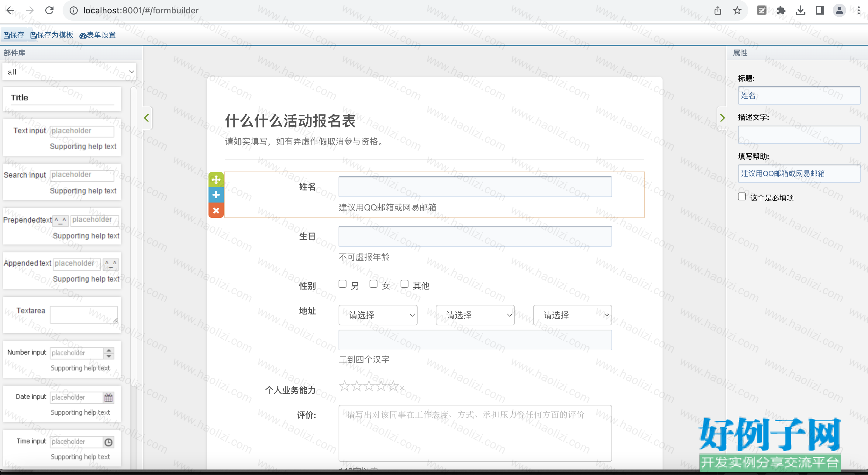This screenshot has height=475, width=868.
Task: Check the 其他 gender checkbox
Action: 404,284
